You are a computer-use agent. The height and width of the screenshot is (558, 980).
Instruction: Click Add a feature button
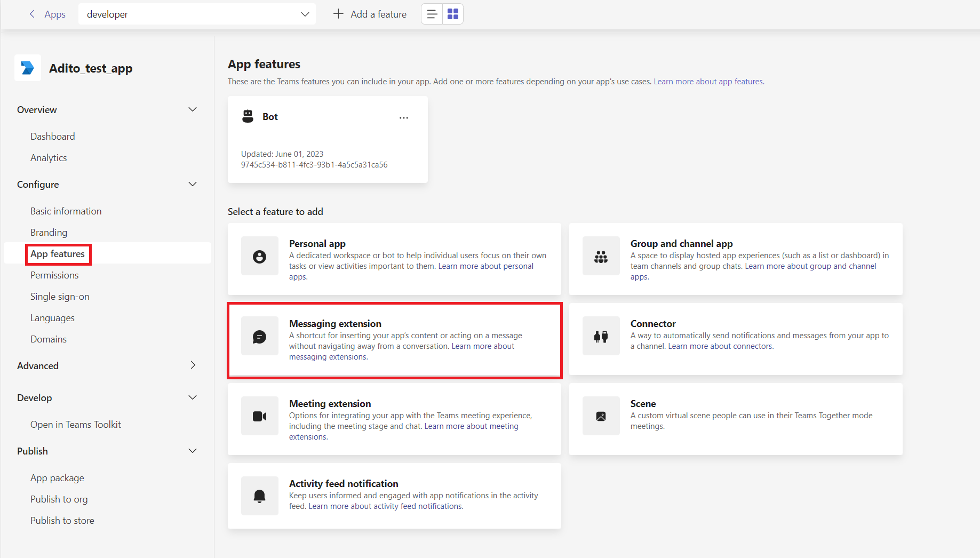click(370, 14)
